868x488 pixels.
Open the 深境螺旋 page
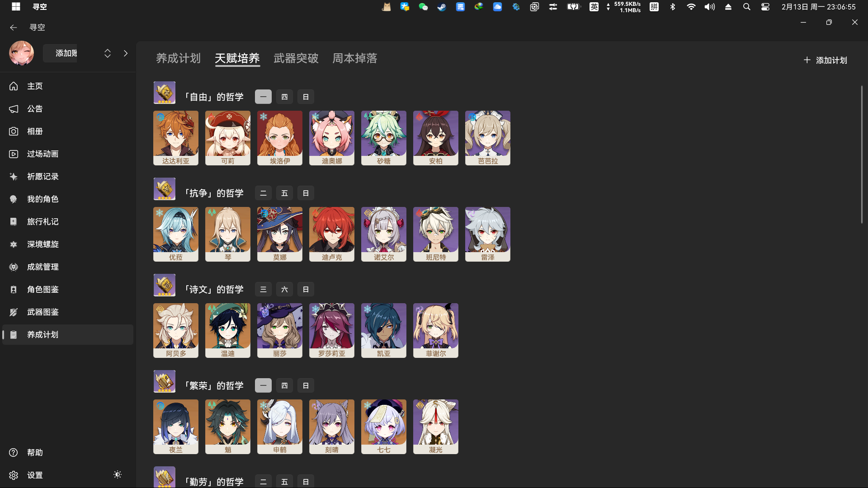(42, 244)
